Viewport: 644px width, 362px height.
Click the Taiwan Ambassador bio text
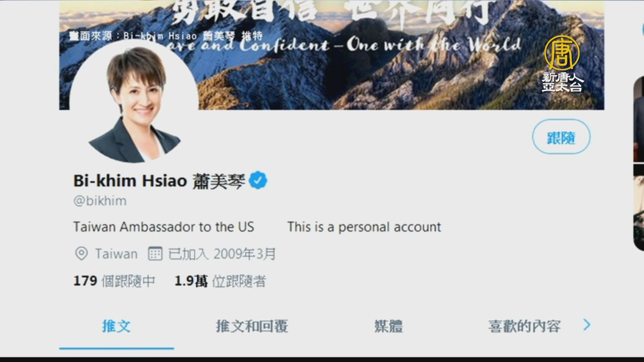164,227
